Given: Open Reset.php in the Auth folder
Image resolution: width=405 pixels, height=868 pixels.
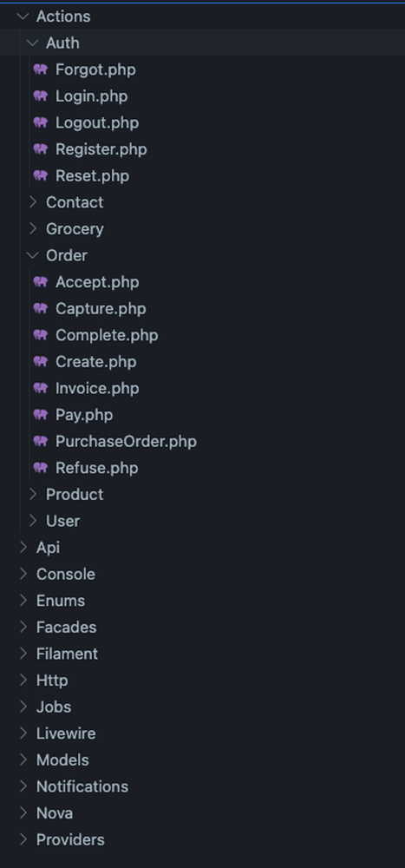Looking at the screenshot, I should pyautogui.click(x=93, y=176).
